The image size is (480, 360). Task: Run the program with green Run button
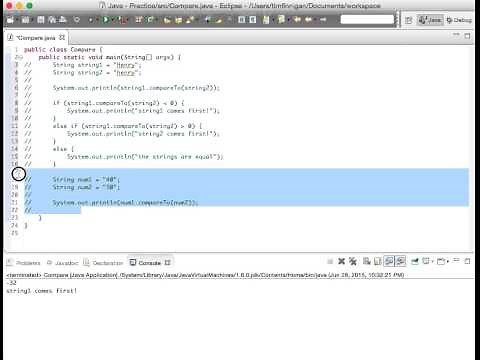tap(106, 20)
